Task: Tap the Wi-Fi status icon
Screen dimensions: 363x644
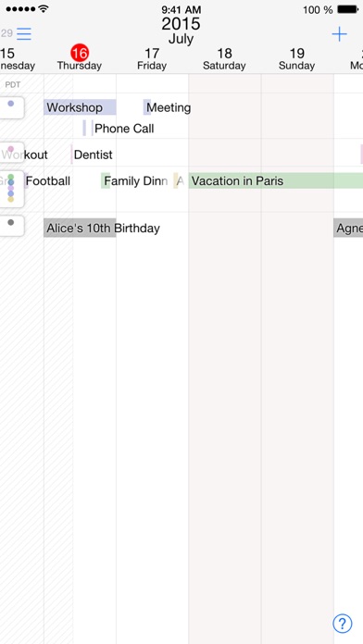Action: point(44,8)
